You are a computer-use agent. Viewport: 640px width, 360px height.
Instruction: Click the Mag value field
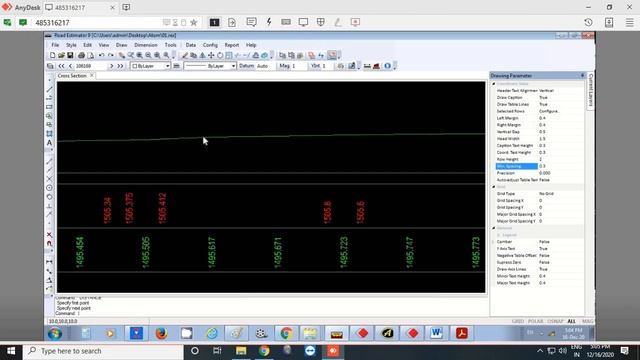click(298, 66)
